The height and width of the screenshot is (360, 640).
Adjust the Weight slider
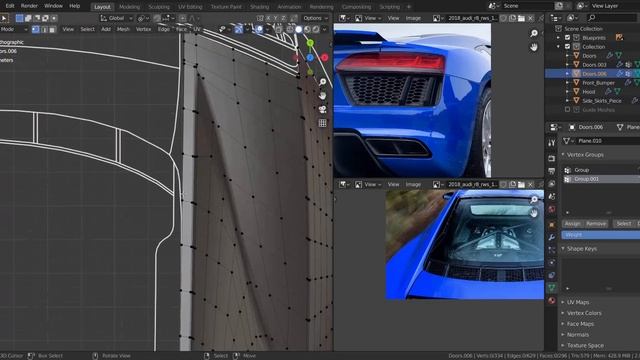click(x=600, y=235)
